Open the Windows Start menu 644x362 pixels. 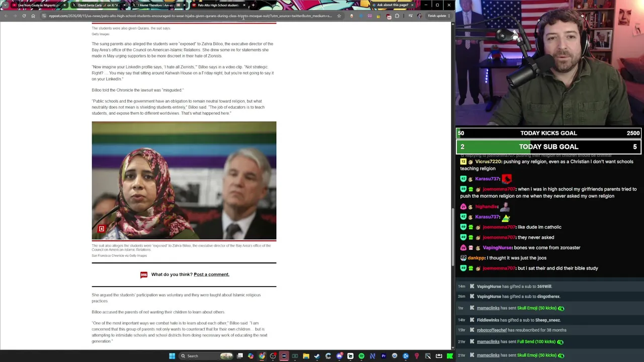[172, 356]
